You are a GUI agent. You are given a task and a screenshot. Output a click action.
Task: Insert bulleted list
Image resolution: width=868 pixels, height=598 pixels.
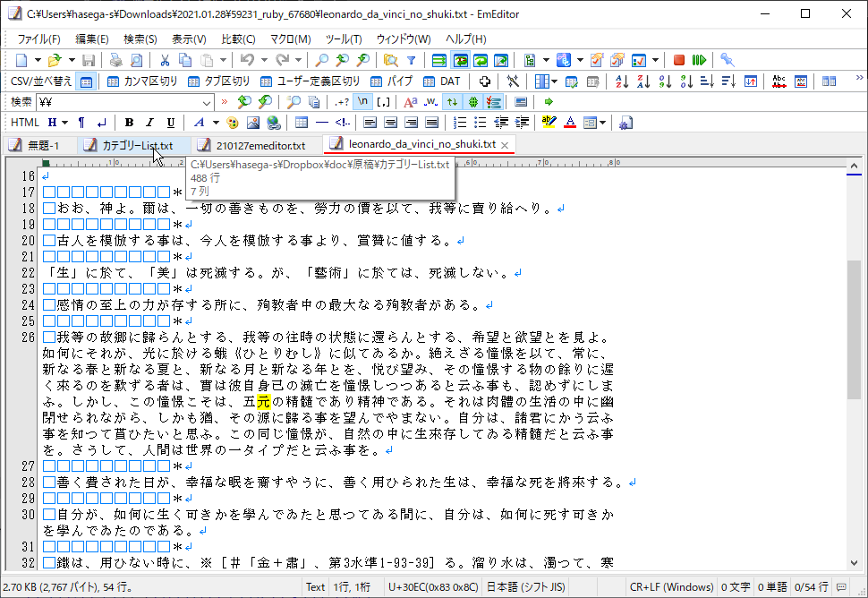480,123
